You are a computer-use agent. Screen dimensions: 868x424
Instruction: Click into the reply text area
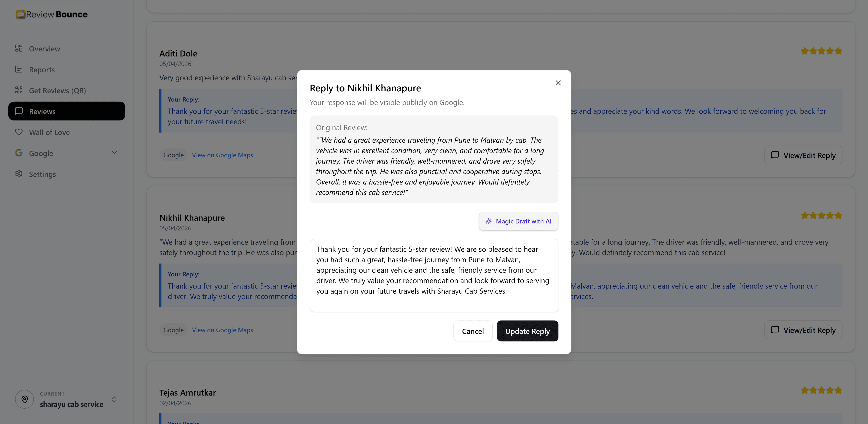click(x=434, y=275)
